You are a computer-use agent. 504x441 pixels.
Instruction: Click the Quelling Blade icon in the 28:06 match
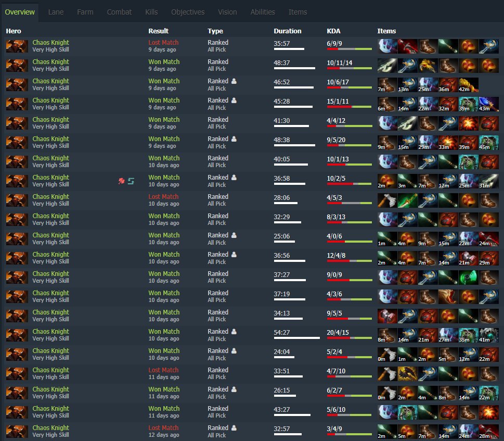coord(387,200)
